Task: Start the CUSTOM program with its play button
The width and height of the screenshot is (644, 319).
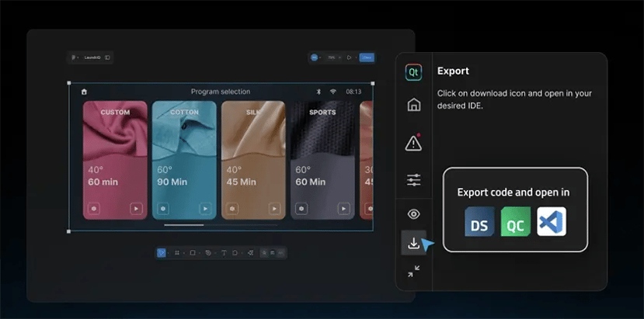Action: (136, 209)
